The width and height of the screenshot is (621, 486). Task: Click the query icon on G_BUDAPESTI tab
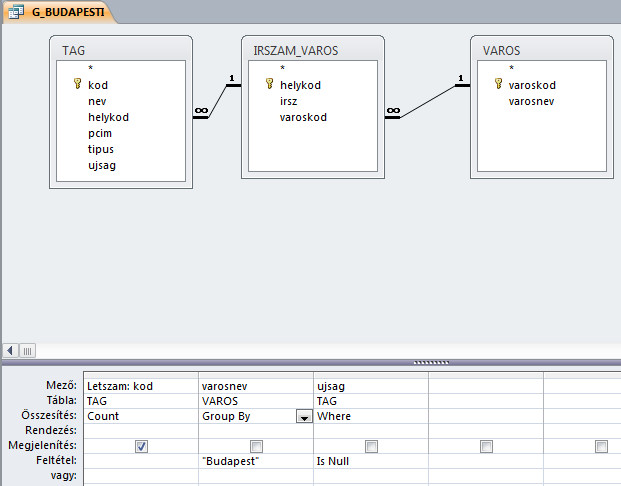pos(17,13)
